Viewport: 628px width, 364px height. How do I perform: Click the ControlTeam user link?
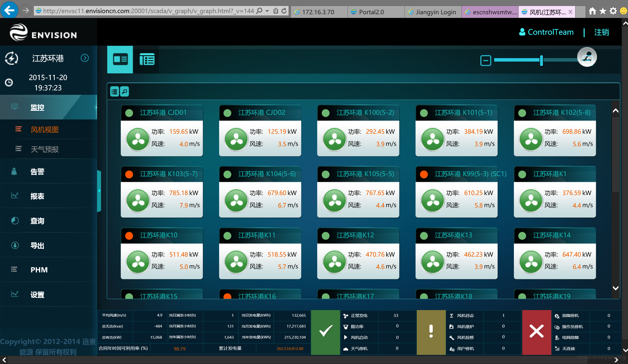coord(546,32)
